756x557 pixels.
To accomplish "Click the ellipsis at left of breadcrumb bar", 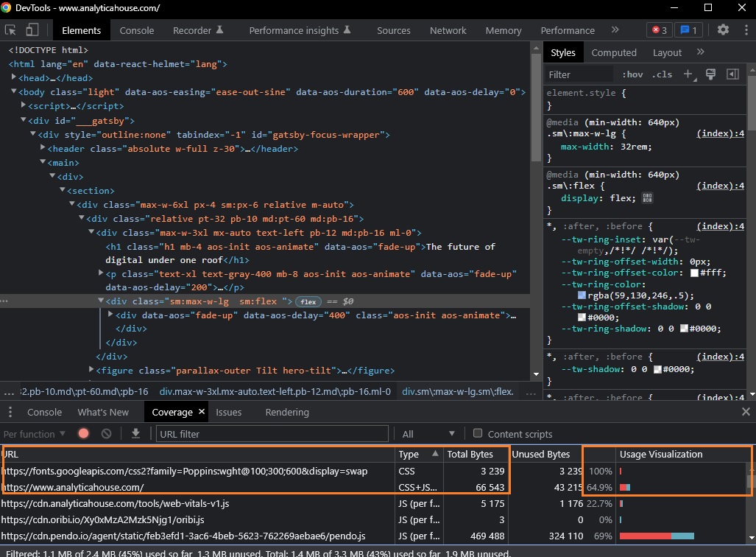I will pyautogui.click(x=9, y=392).
